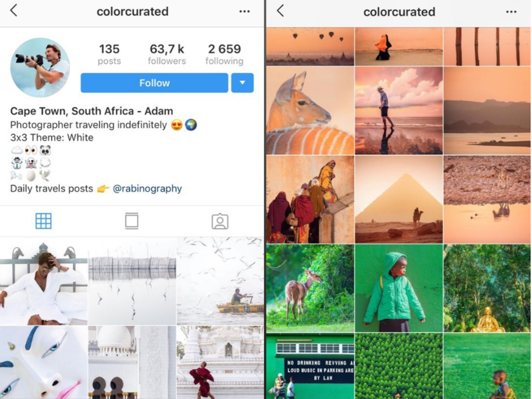Switch to grid view tab
The width and height of the screenshot is (532, 399).
click(43, 221)
